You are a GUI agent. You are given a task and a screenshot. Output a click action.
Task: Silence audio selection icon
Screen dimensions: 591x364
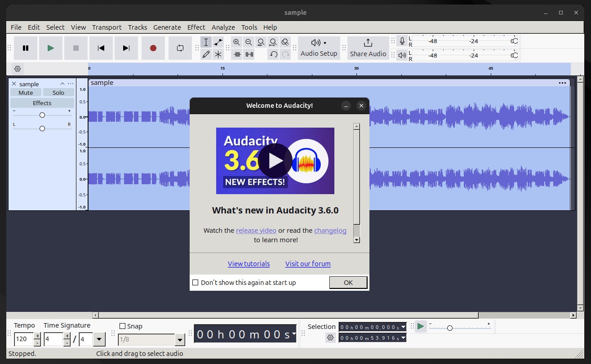[249, 54]
